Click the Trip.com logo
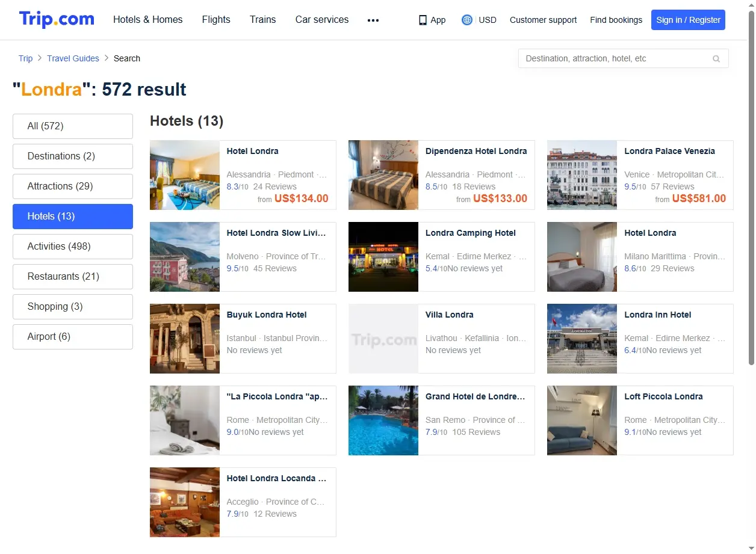 (x=57, y=19)
